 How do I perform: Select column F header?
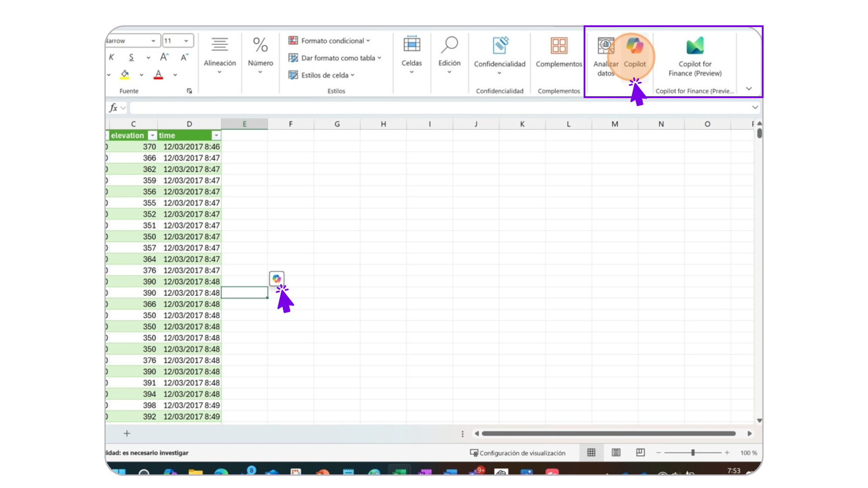click(291, 124)
